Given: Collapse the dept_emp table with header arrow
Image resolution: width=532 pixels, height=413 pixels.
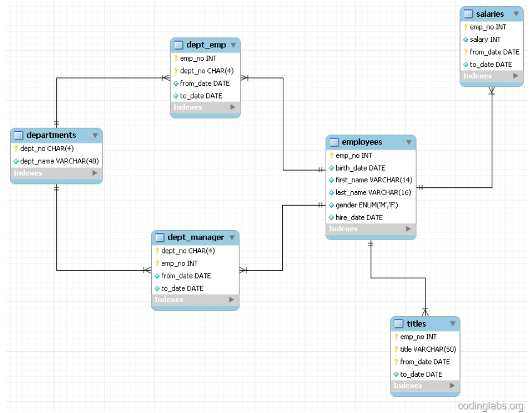Looking at the screenshot, I should (x=233, y=45).
